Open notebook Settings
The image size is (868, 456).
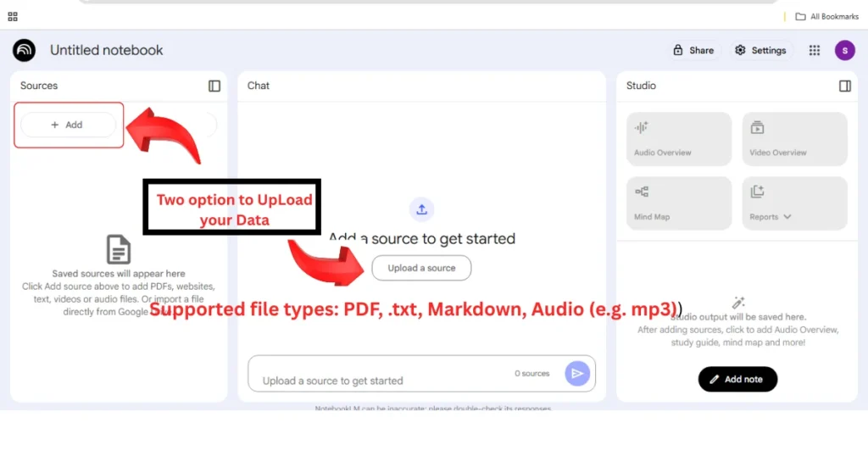pyautogui.click(x=760, y=50)
